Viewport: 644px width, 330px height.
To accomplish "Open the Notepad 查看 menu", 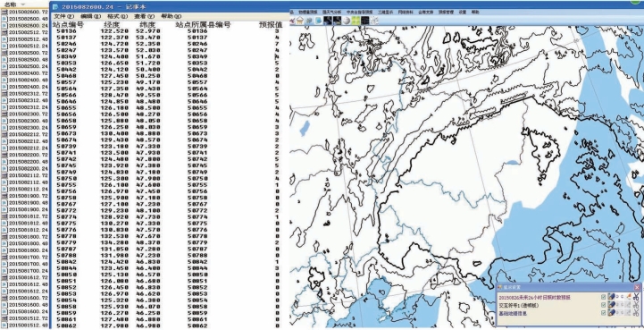I will [x=144, y=16].
